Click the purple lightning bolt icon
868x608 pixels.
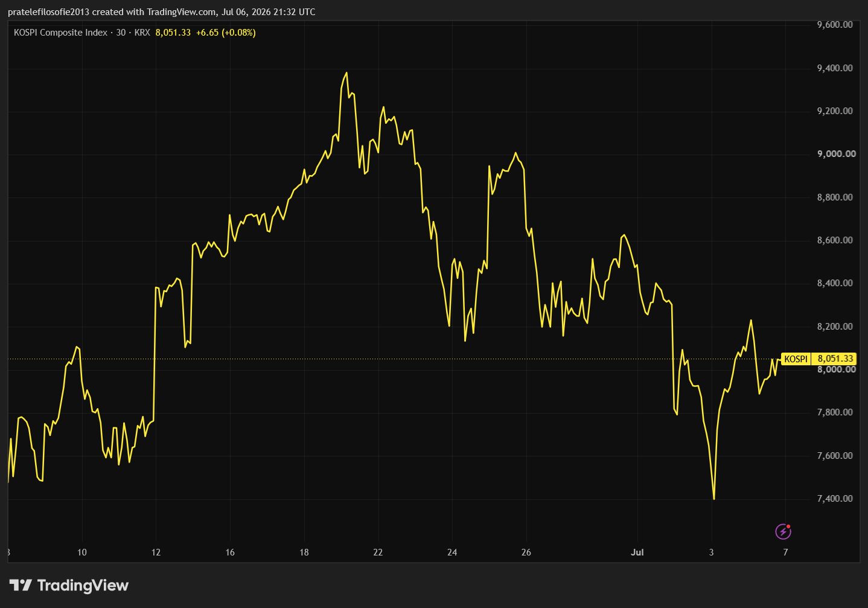click(x=783, y=531)
